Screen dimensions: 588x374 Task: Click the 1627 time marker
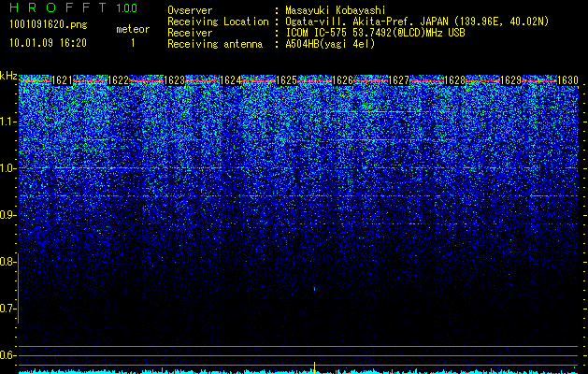398,80
